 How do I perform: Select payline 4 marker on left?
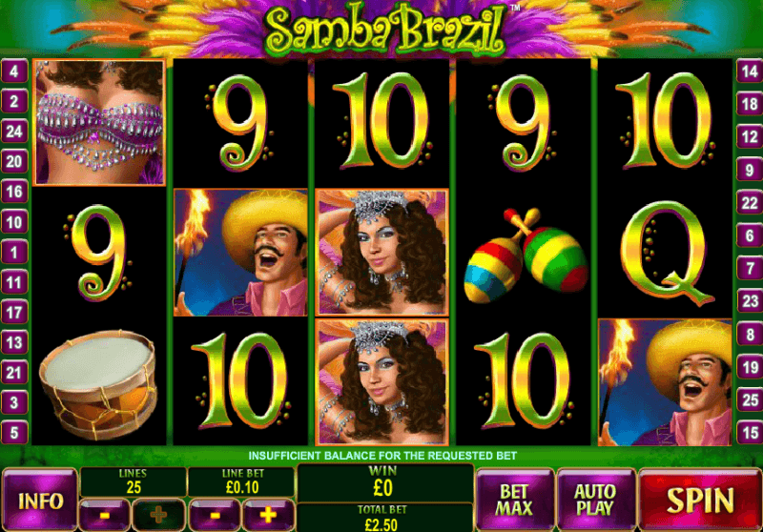pos(14,72)
